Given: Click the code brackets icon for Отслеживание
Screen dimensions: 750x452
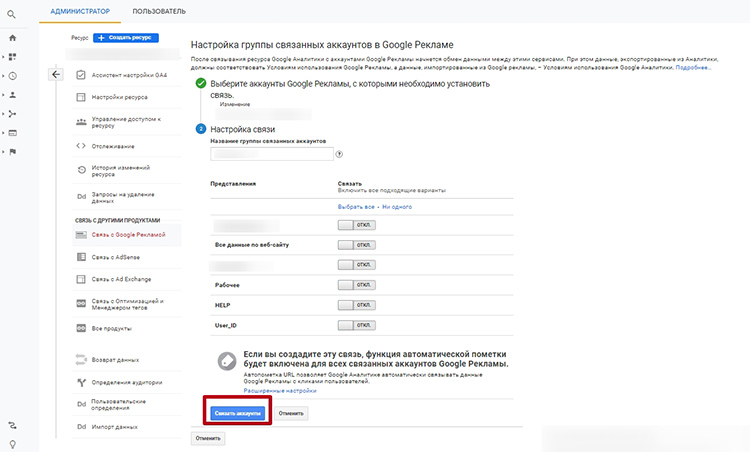Looking at the screenshot, I should pyautogui.click(x=81, y=146).
